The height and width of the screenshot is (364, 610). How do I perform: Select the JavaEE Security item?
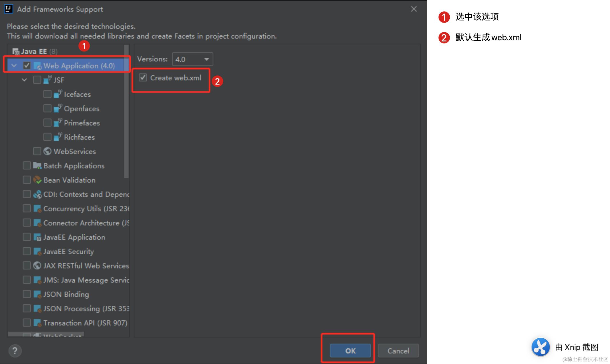68,251
